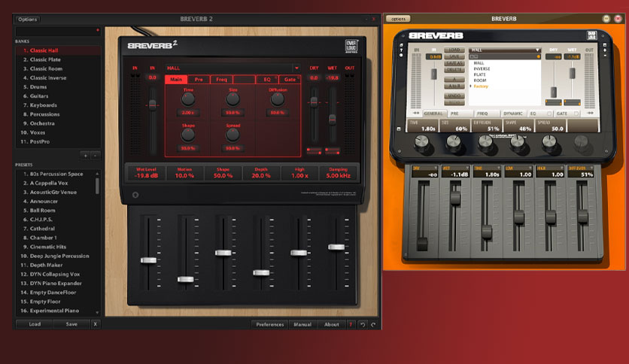Click the round power icon below Breverb 2 display

135,195
